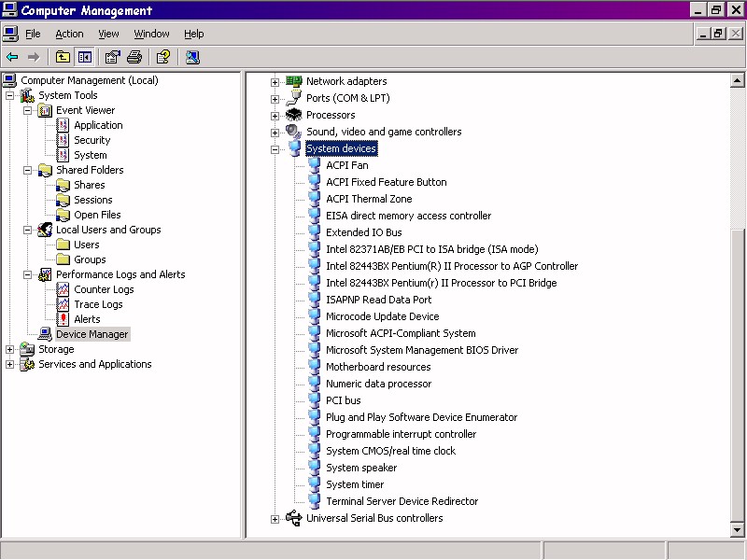
Task: Collapse Local Users and Groups node
Action: (28, 230)
